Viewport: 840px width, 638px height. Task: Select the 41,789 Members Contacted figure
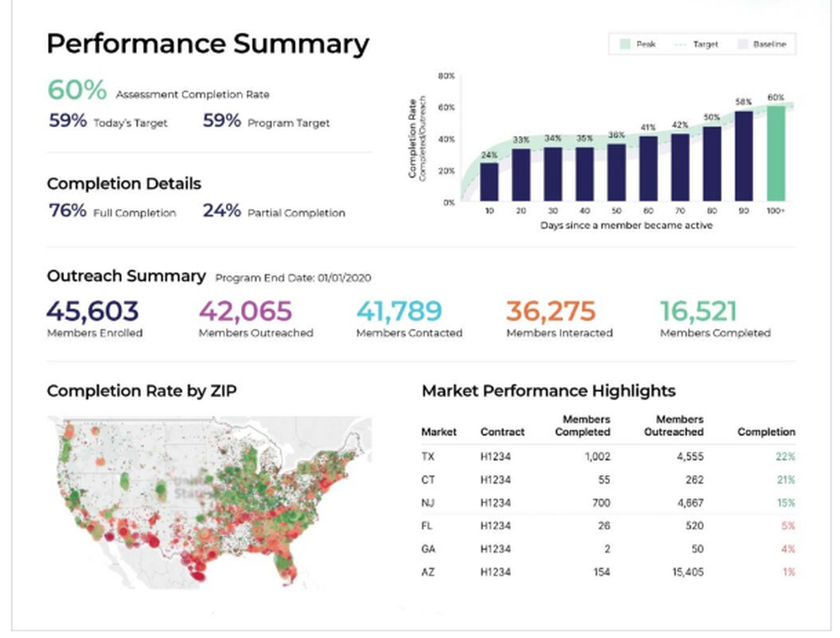[400, 311]
